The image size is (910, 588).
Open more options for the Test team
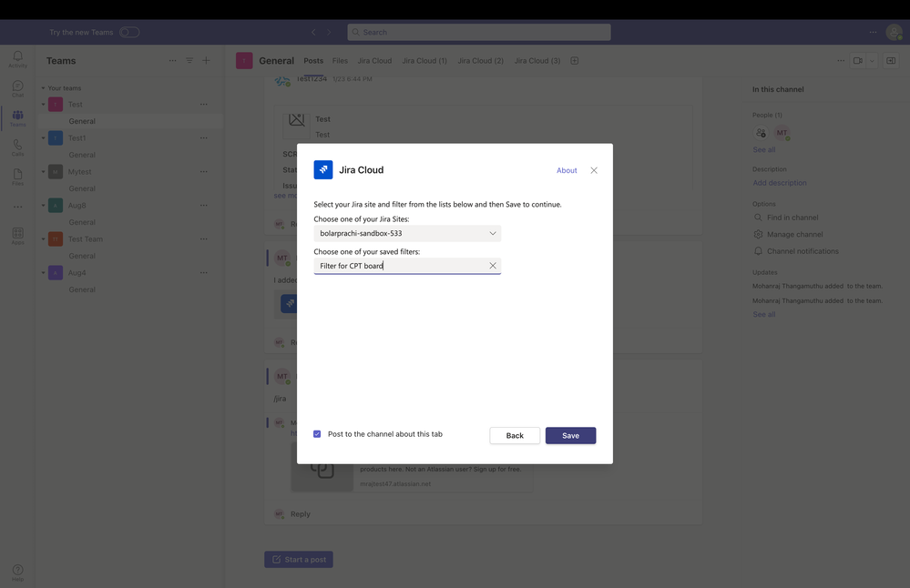tap(204, 105)
